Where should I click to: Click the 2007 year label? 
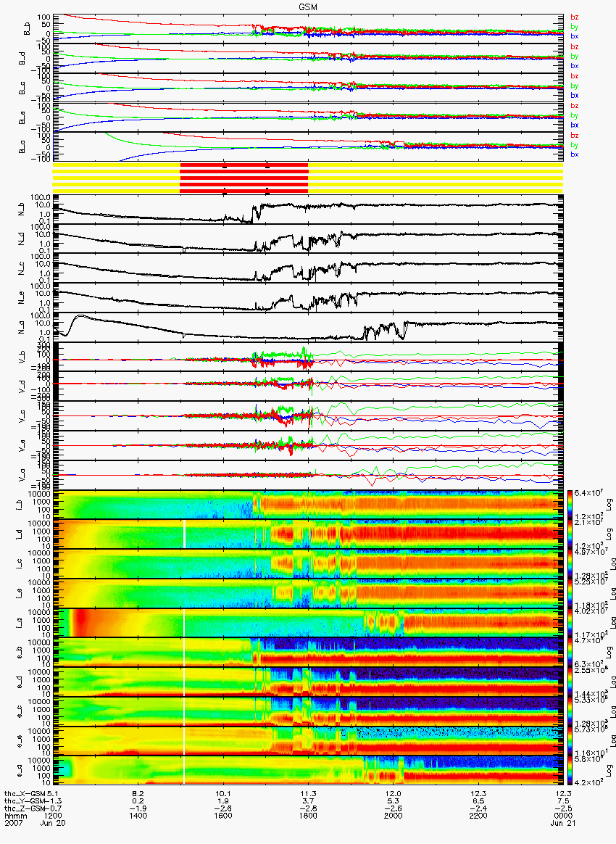tap(13, 822)
